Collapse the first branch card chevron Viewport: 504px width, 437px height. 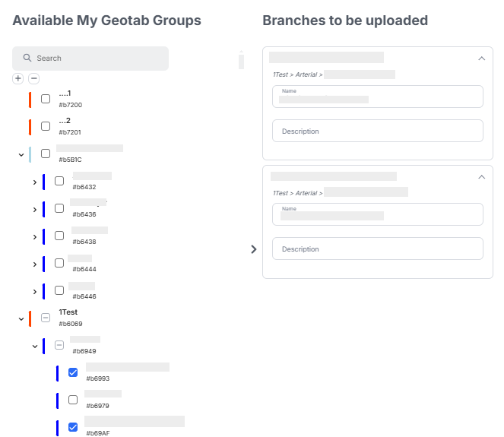[x=481, y=58]
